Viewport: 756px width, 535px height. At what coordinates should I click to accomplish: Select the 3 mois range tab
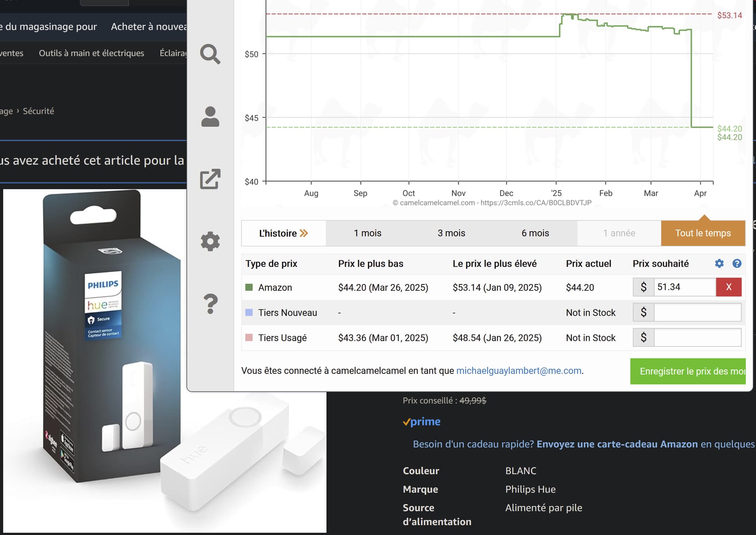coord(451,233)
